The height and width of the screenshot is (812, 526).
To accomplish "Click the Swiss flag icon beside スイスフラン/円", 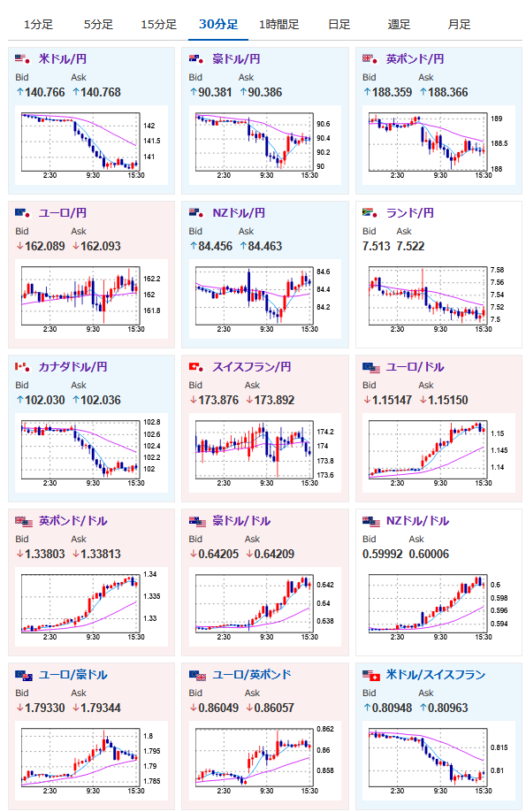I will click(x=196, y=367).
